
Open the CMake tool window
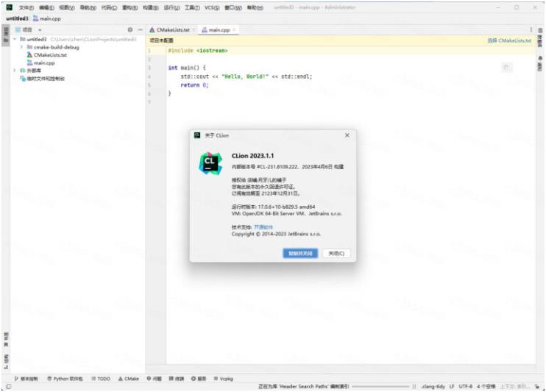pyautogui.click(x=129, y=379)
